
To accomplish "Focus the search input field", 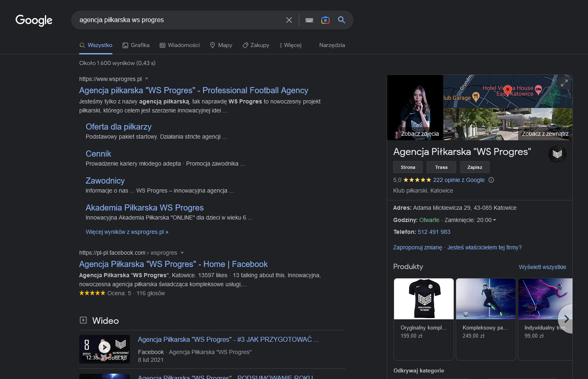I will [180, 20].
